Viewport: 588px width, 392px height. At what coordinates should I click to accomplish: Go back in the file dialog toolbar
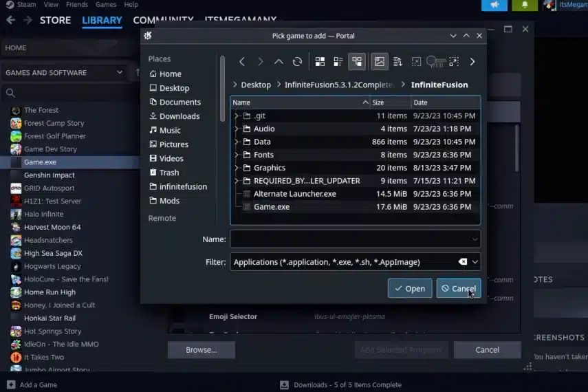(242, 61)
